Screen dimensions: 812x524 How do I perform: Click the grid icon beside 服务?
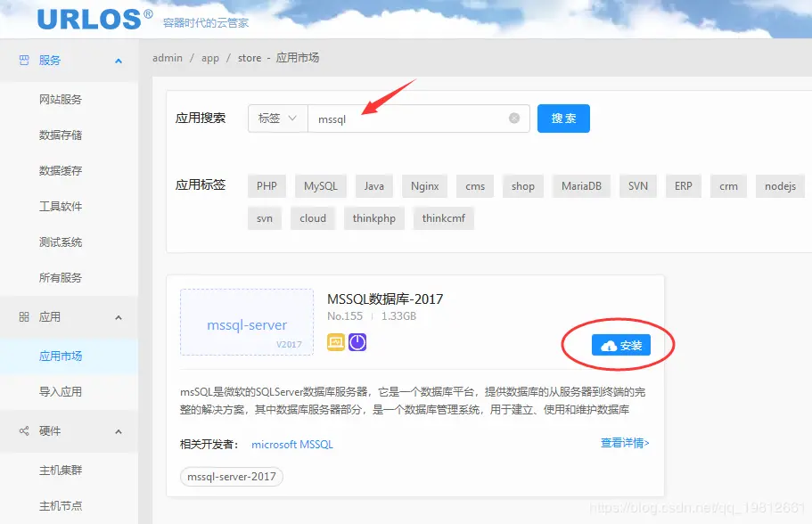click(x=24, y=60)
